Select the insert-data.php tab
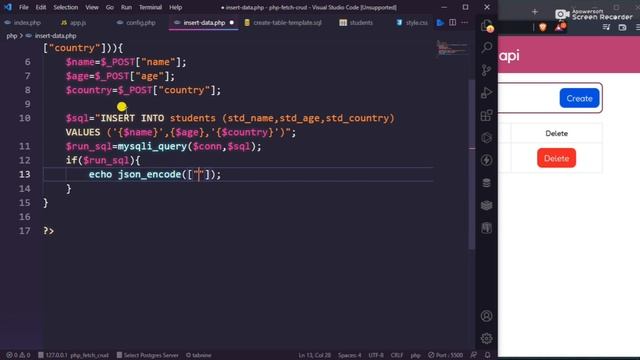The width and height of the screenshot is (640, 360). [x=204, y=23]
